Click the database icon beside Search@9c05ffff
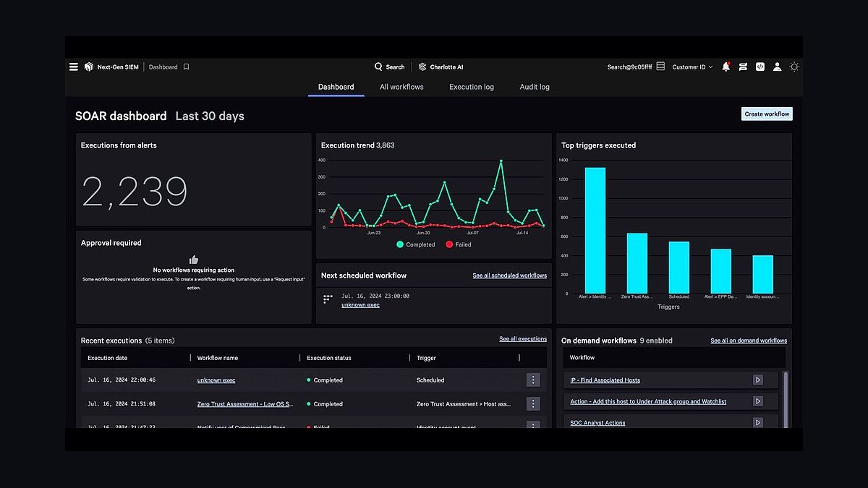The height and width of the screenshot is (488, 868). tap(662, 67)
